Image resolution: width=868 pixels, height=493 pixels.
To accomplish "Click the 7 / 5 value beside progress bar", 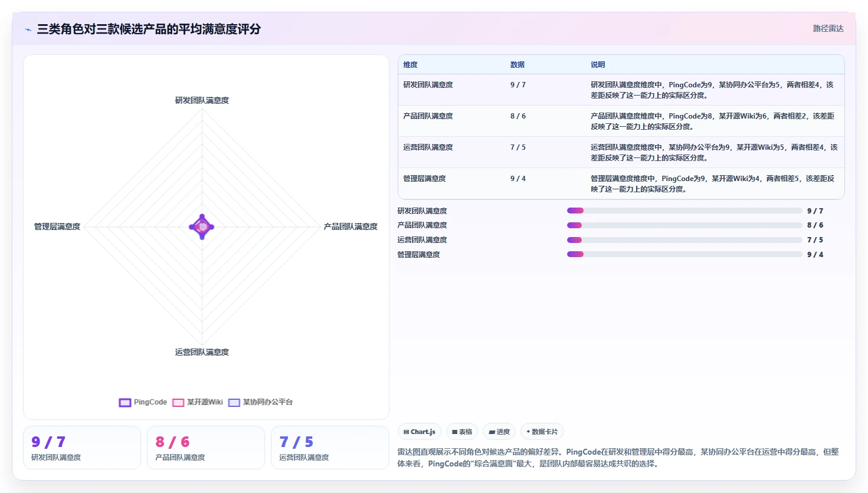I will click(x=815, y=240).
